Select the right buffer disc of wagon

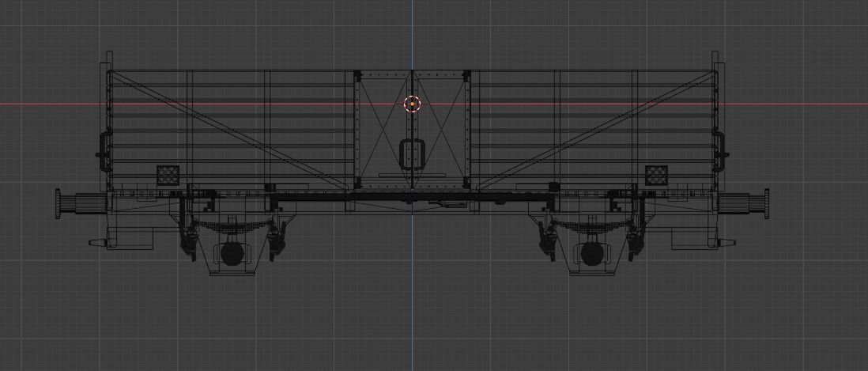[x=766, y=204]
